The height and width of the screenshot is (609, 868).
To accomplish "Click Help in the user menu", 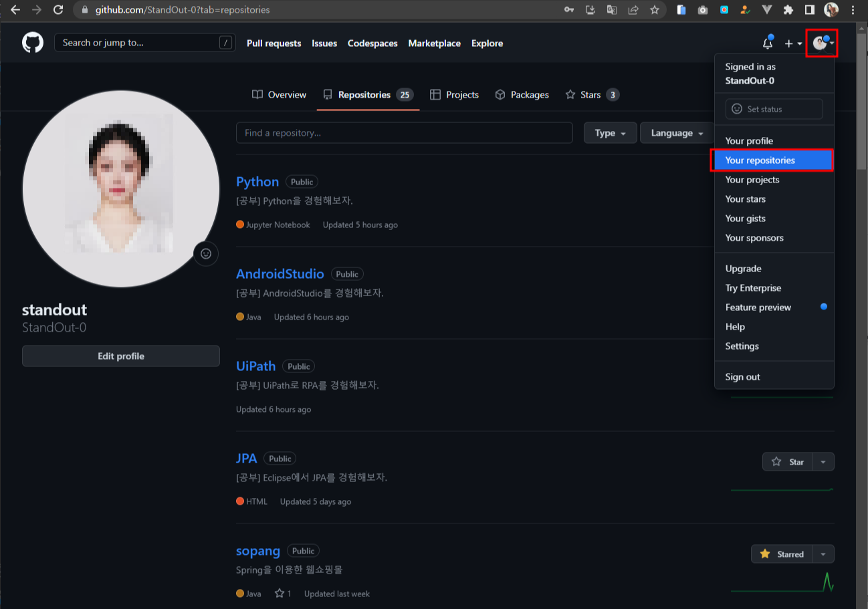I will point(774,327).
